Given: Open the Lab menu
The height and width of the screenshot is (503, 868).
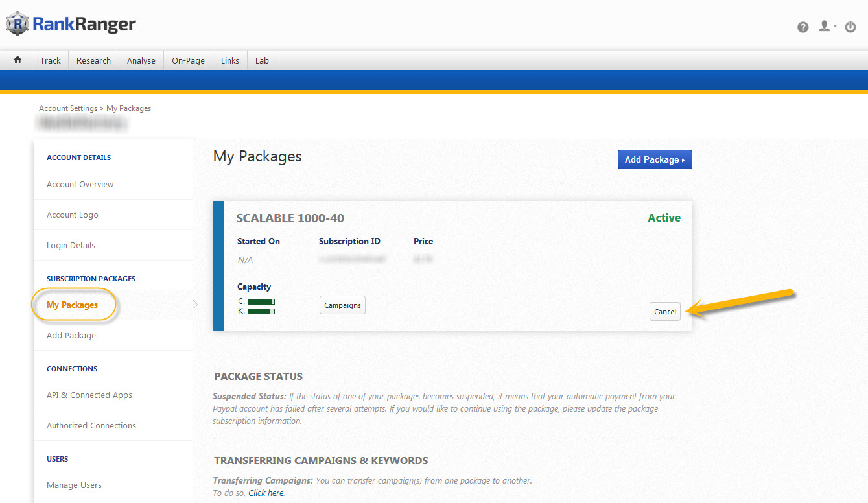Looking at the screenshot, I should coord(262,60).
